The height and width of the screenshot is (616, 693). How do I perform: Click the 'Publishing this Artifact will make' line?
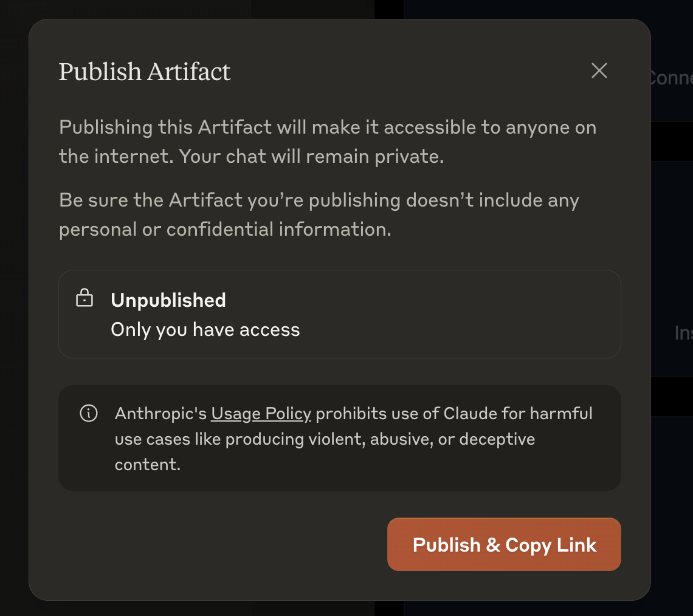(328, 128)
